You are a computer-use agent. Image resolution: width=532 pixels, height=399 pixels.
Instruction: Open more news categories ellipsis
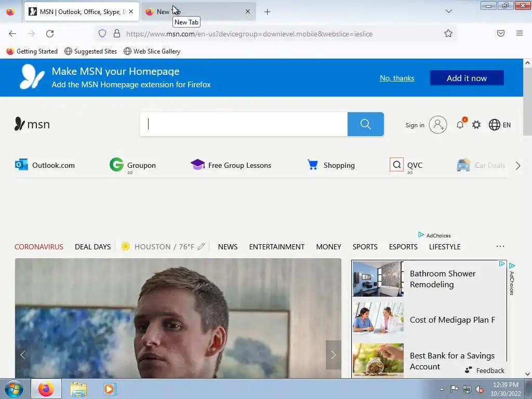[500, 246]
